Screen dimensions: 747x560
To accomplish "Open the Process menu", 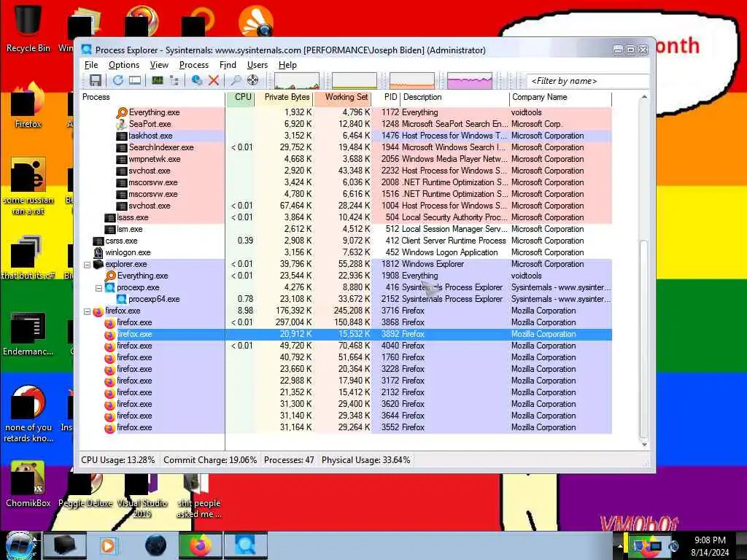I will [194, 65].
